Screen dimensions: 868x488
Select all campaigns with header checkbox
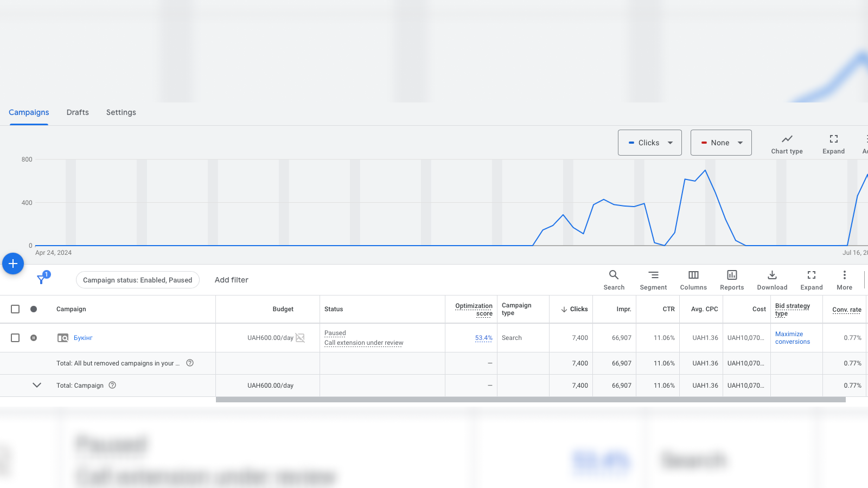pos(15,309)
